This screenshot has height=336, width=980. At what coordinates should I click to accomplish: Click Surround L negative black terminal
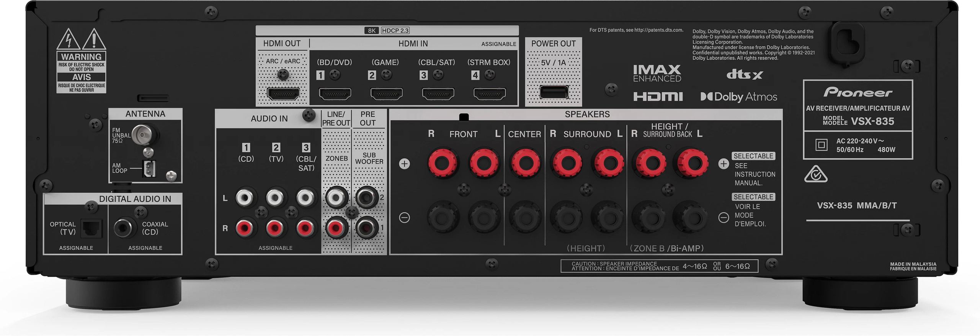click(608, 218)
